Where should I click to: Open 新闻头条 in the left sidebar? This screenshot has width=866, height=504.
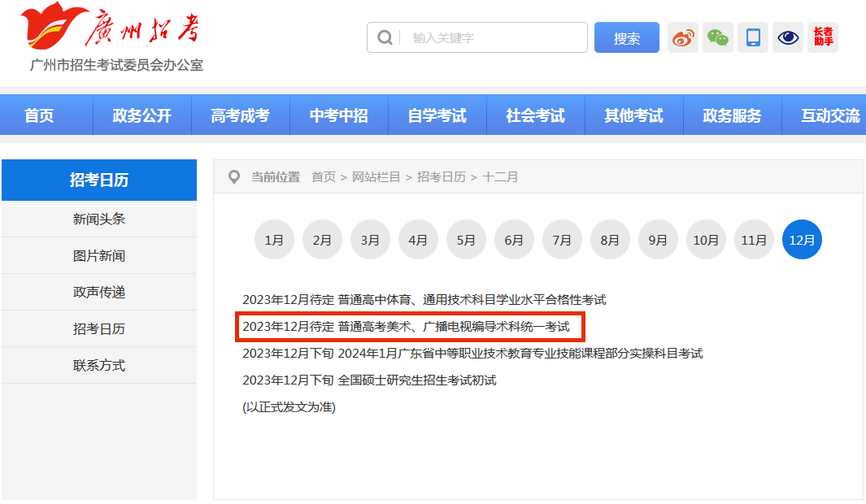[x=99, y=219]
